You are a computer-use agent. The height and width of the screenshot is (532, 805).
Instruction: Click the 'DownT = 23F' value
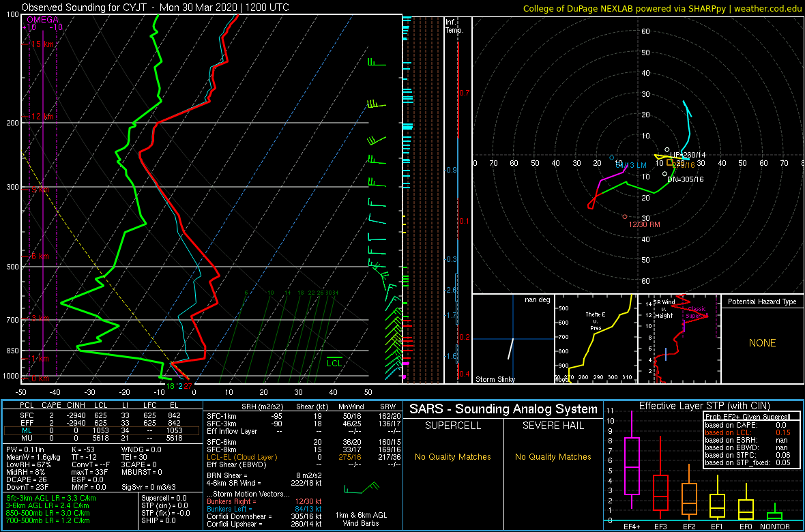tap(28, 486)
